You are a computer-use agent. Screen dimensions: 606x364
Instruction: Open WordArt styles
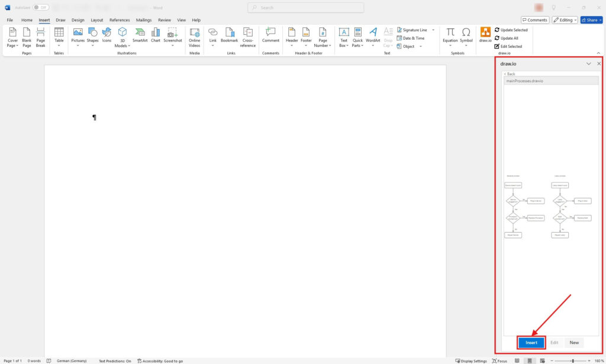[373, 35]
